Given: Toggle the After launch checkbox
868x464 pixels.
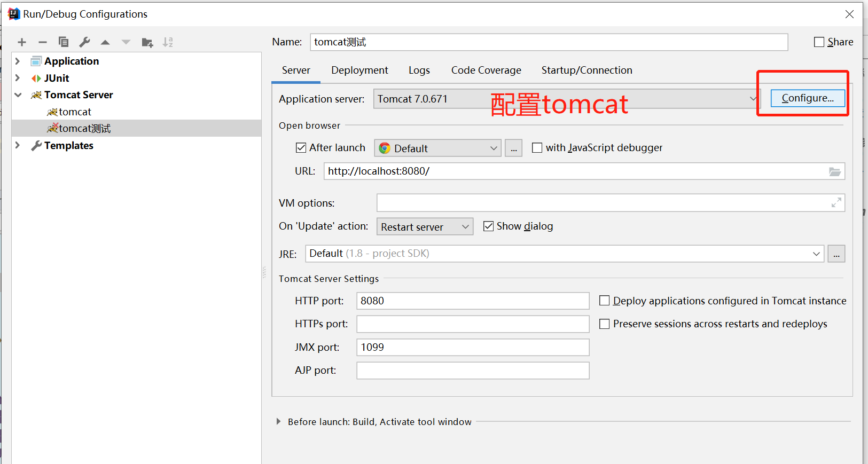Looking at the screenshot, I should point(301,148).
